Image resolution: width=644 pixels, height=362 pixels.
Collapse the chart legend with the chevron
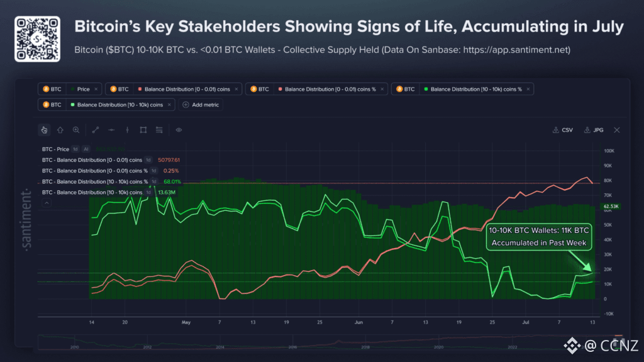pyautogui.click(x=47, y=203)
